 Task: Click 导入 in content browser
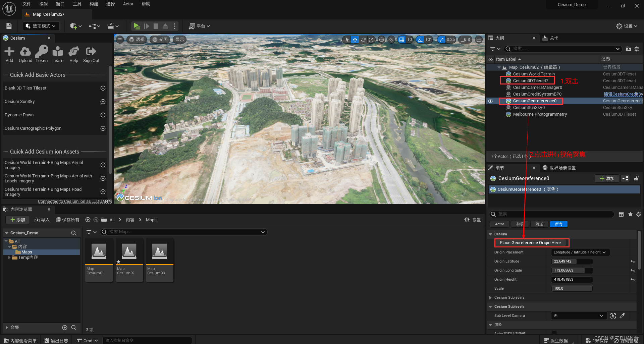tap(42, 220)
